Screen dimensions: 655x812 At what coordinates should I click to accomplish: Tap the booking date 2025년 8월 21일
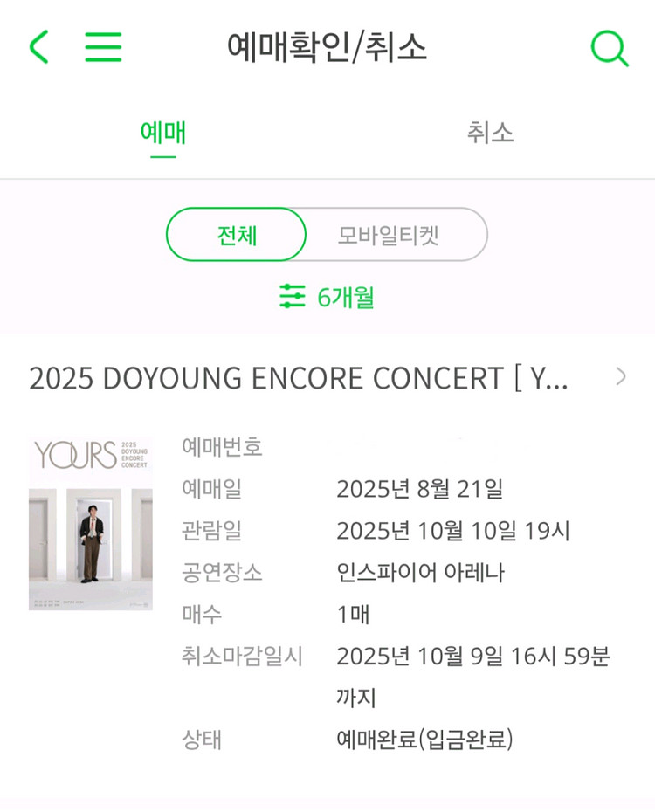tap(420, 489)
